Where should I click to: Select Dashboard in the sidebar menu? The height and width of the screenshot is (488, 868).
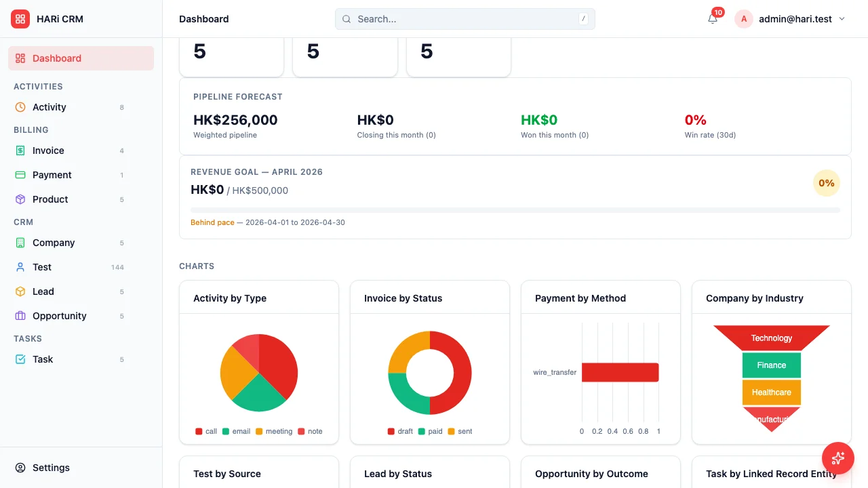pyautogui.click(x=57, y=58)
